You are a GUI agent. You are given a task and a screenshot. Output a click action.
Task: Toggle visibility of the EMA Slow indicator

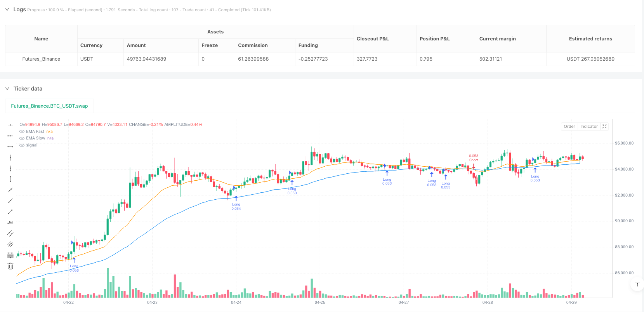pos(22,138)
